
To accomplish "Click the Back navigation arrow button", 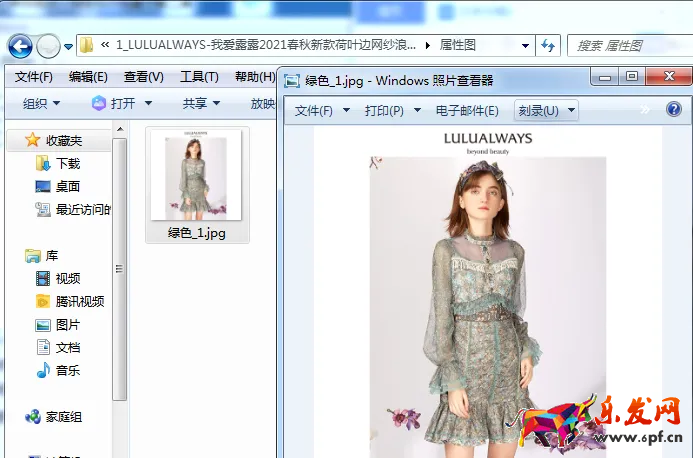I will (x=20, y=46).
